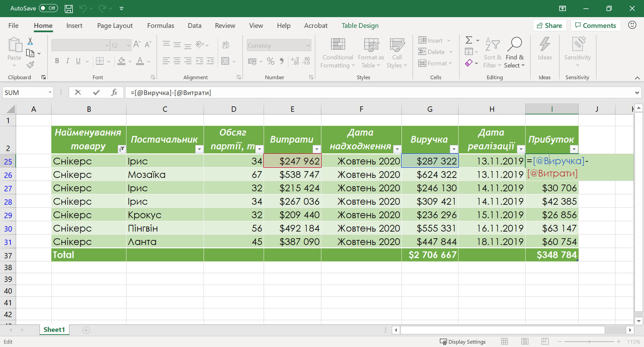Viewport: 644px width, 347px height.
Task: Expand the Name Box dropdown
Action: pos(50,93)
